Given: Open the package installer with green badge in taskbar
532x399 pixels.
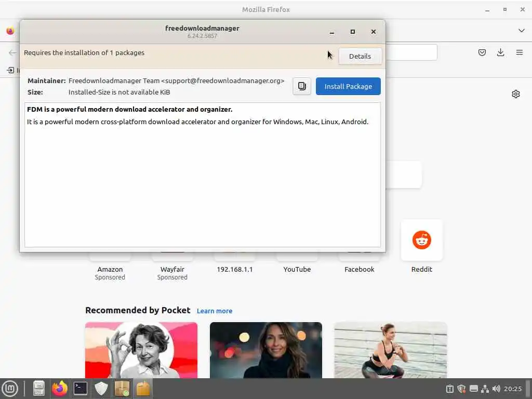Looking at the screenshot, I should 122,389.
